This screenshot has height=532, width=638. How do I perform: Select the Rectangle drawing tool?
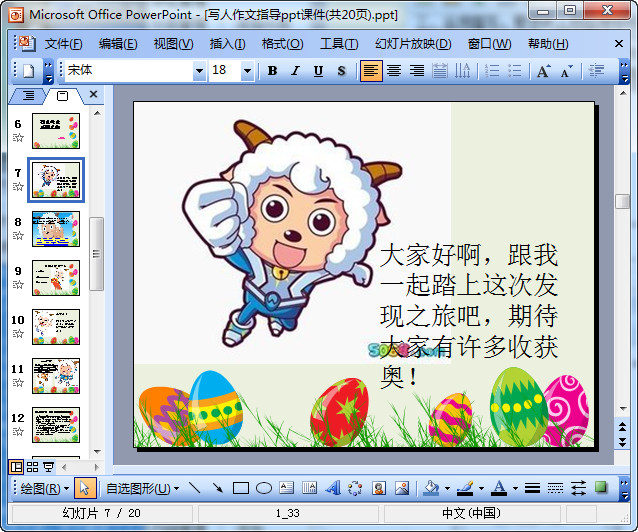(x=240, y=488)
